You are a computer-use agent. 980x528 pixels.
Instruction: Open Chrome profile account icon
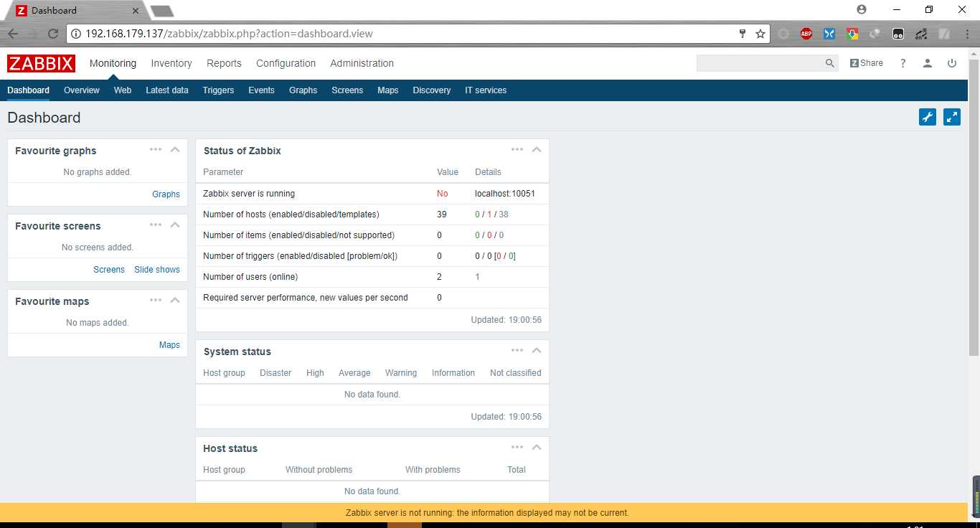tap(862, 9)
